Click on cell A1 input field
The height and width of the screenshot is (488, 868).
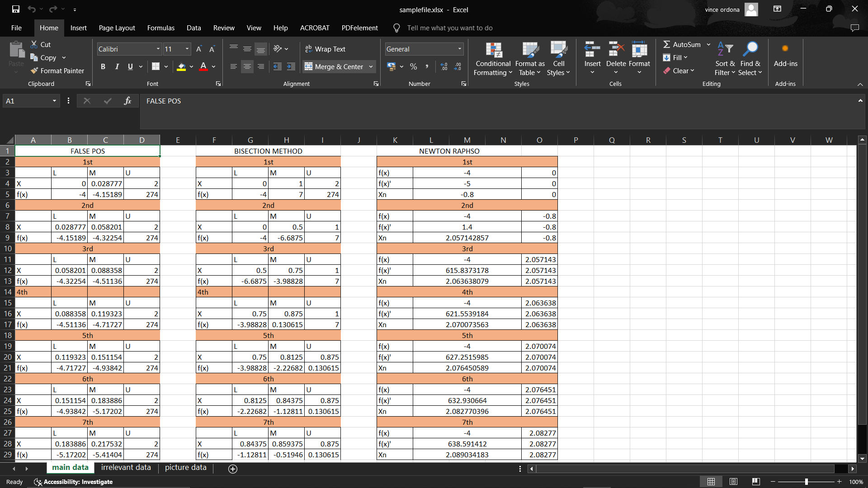click(x=33, y=151)
